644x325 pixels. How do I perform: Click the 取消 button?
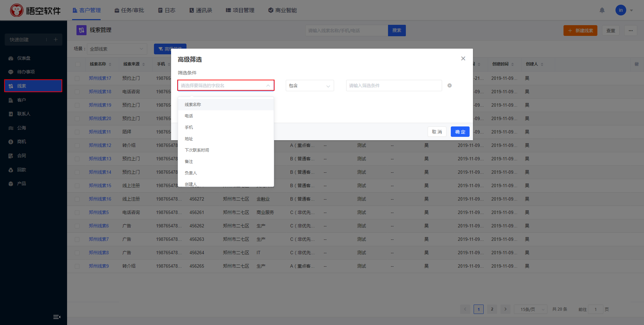coord(437,132)
